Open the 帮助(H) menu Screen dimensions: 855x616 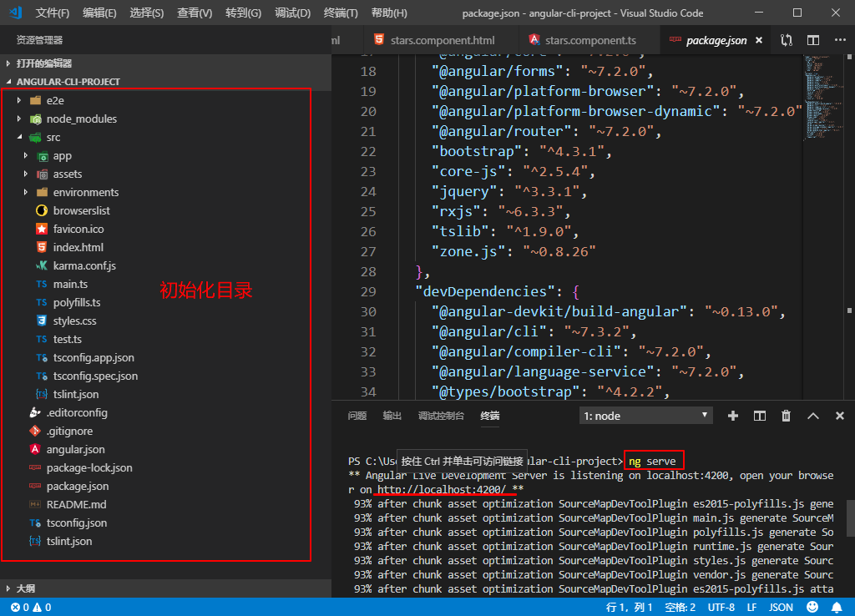point(389,13)
